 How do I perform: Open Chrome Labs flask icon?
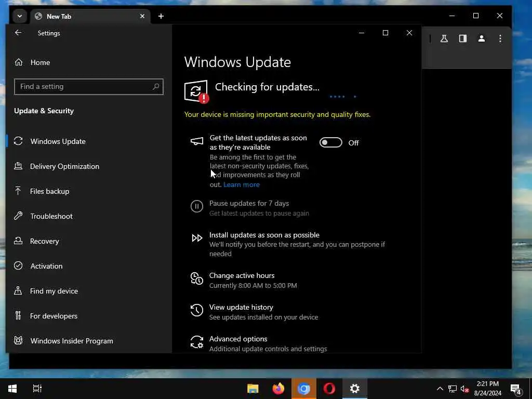pos(444,38)
